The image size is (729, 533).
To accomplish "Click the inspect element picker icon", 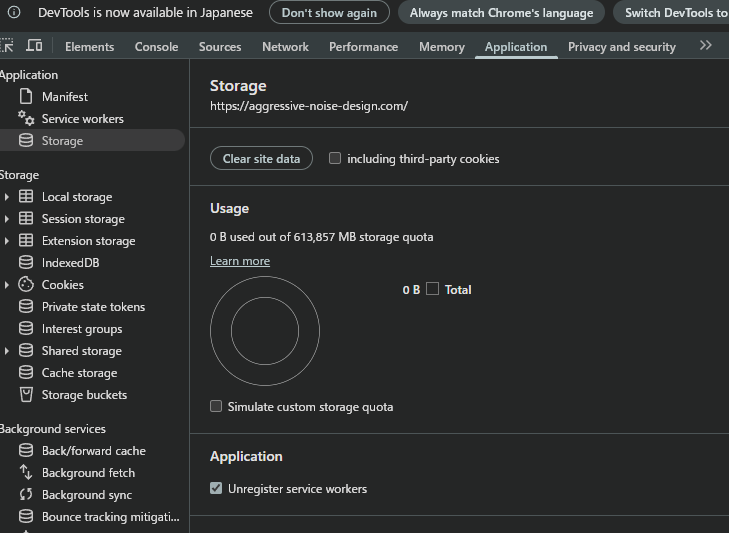I will (x=7, y=46).
